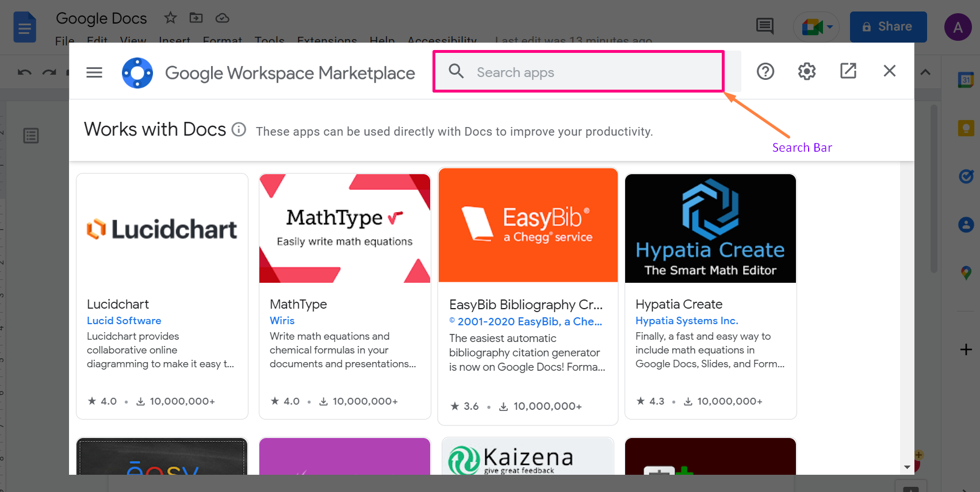
Task: Open Marketplace settings gear
Action: pos(807,71)
